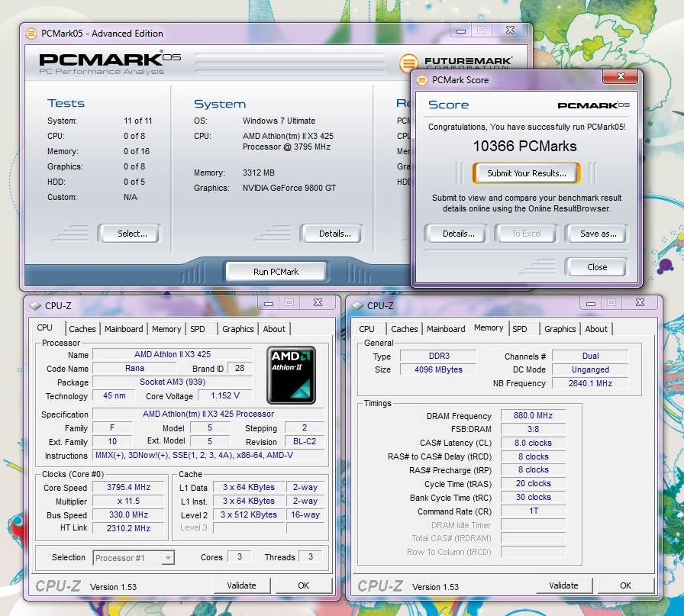Click OK in right CPU-Z window
The width and height of the screenshot is (684, 616).
[625, 585]
